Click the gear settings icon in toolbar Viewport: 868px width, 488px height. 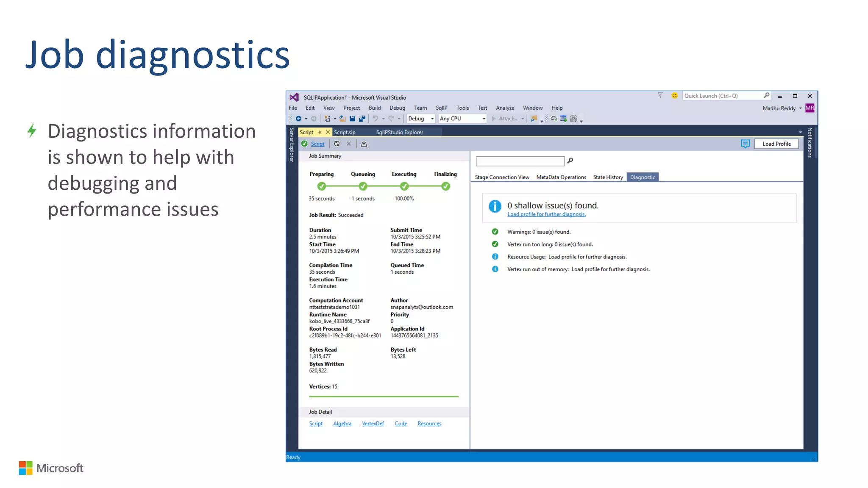point(573,119)
